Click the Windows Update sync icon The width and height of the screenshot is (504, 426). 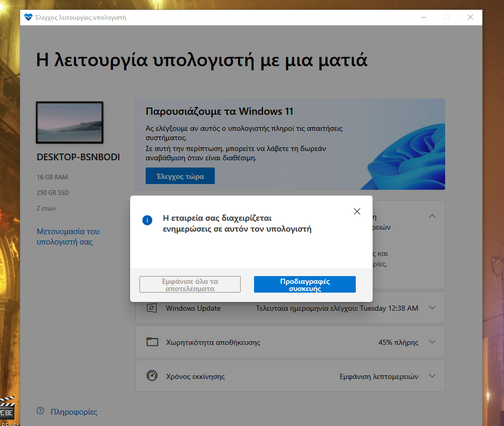[152, 308]
